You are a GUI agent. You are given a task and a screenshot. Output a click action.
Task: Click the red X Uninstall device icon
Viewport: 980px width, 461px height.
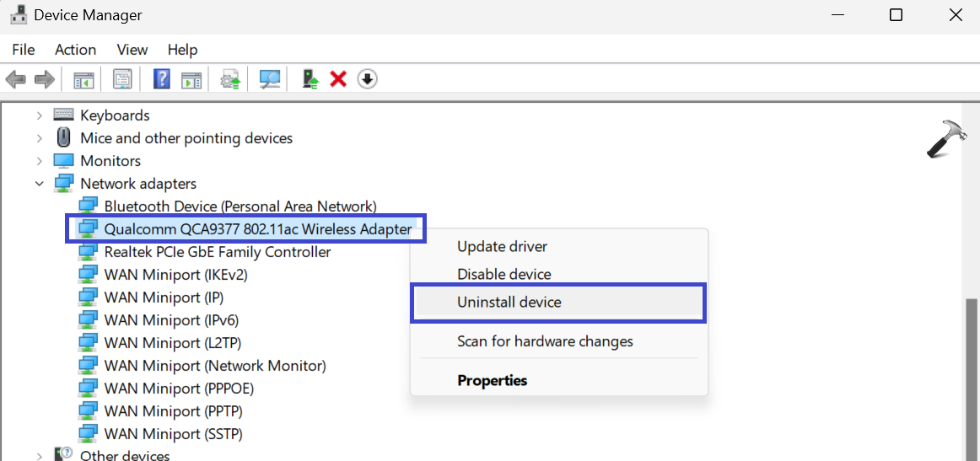[338, 79]
